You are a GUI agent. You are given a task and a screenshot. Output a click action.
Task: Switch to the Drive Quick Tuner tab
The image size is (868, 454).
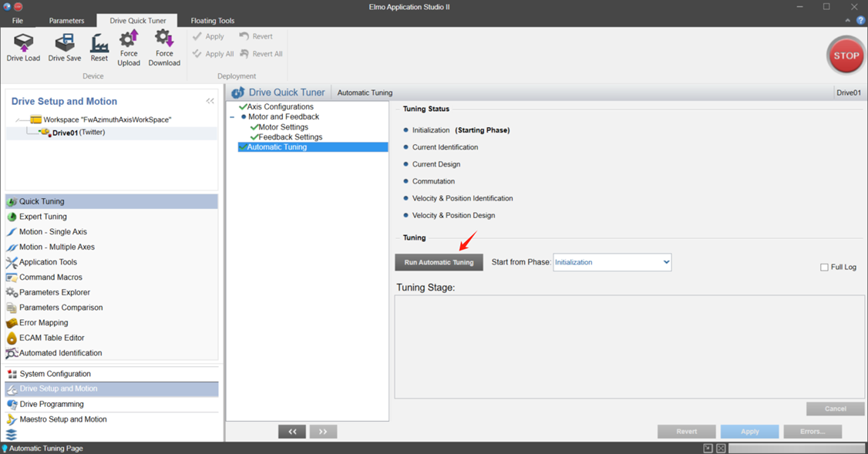click(x=137, y=21)
